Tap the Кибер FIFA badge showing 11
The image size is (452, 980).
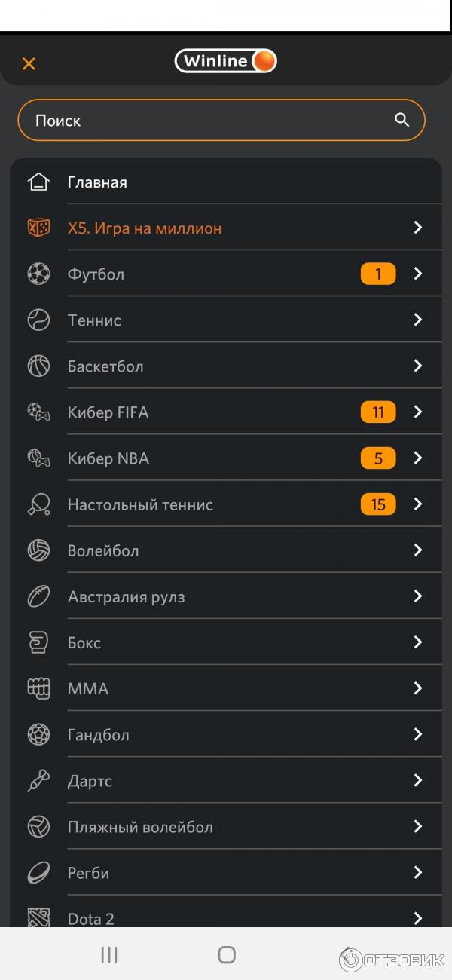pos(377,412)
